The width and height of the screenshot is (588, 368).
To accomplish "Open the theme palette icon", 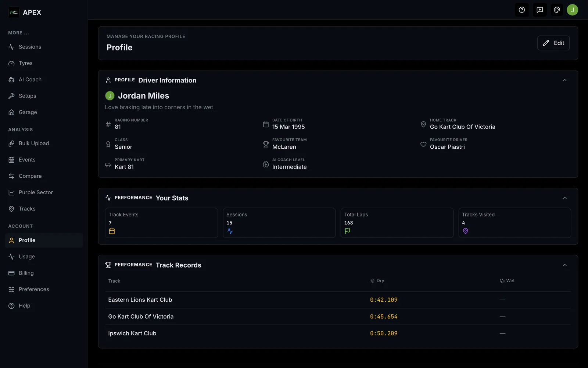I will pyautogui.click(x=557, y=10).
